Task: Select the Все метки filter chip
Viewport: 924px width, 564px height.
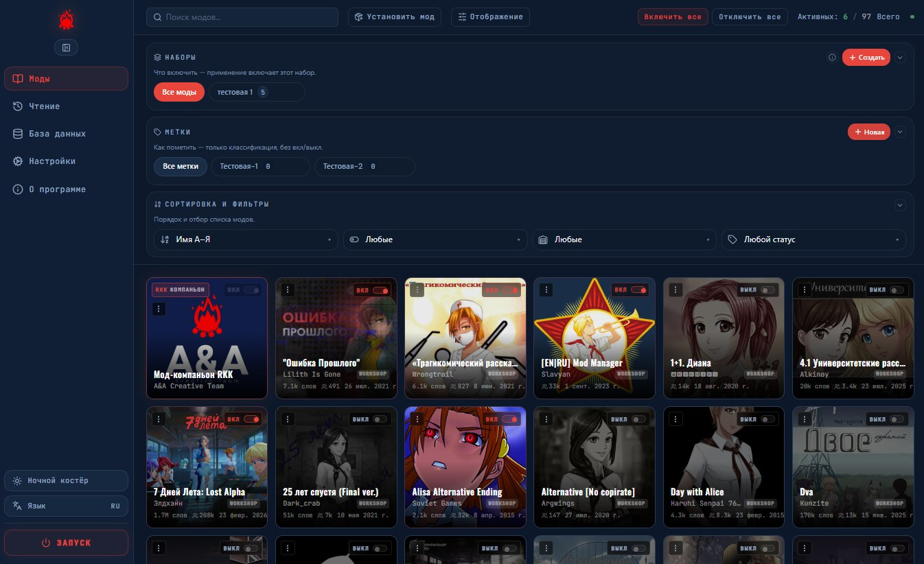Action: 181,166
